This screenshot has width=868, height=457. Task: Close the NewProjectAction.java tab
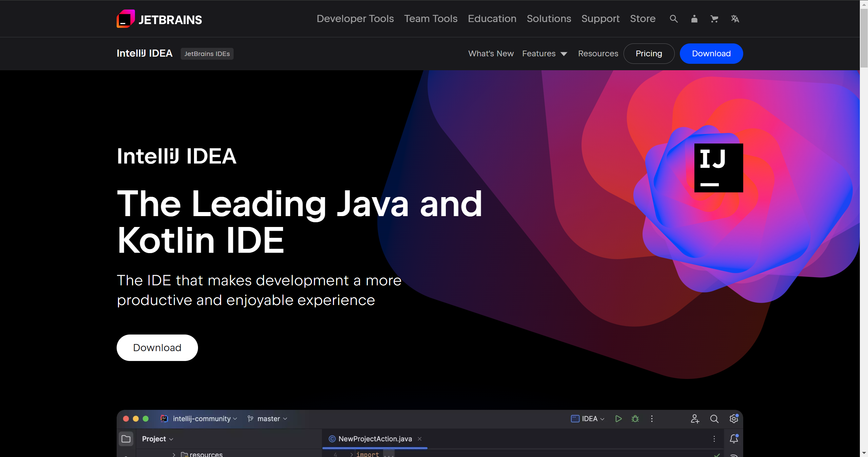pos(419,439)
